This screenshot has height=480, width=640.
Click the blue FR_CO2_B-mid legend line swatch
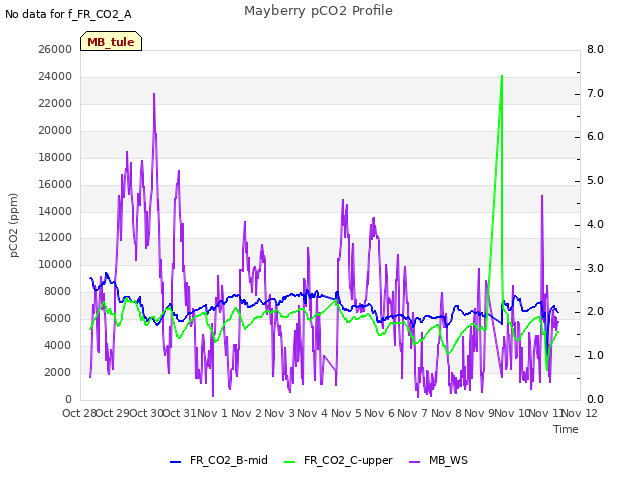(176, 462)
